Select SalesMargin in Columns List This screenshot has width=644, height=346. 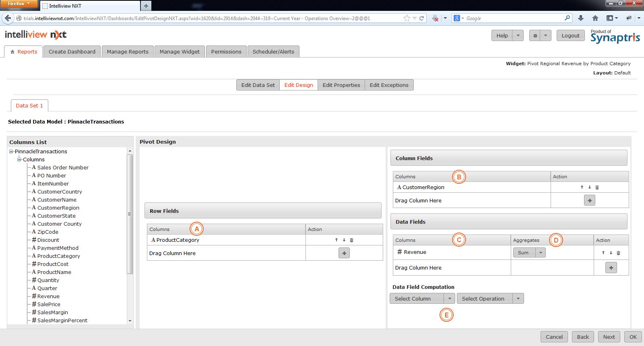point(53,312)
